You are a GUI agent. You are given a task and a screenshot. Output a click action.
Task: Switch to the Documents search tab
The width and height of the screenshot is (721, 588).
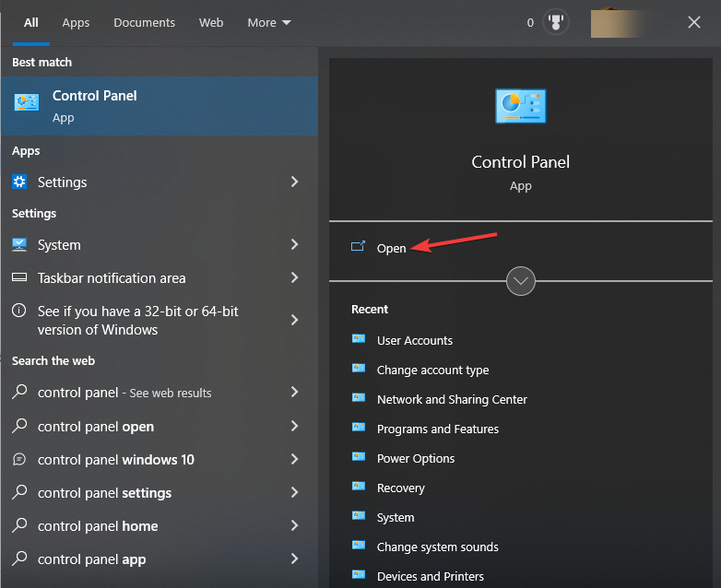coord(145,22)
